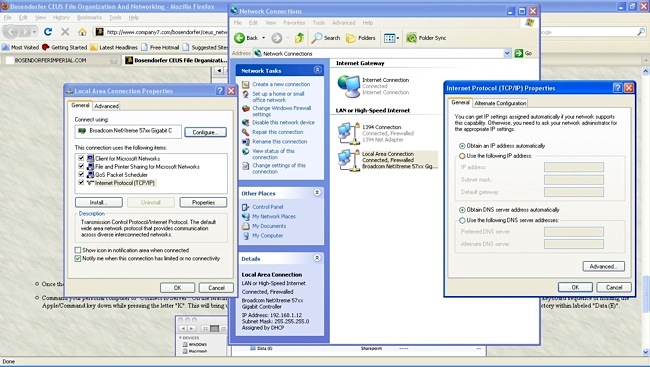650x367 pixels.
Task: Switch to Alternate Configuration tab
Action: tap(500, 103)
